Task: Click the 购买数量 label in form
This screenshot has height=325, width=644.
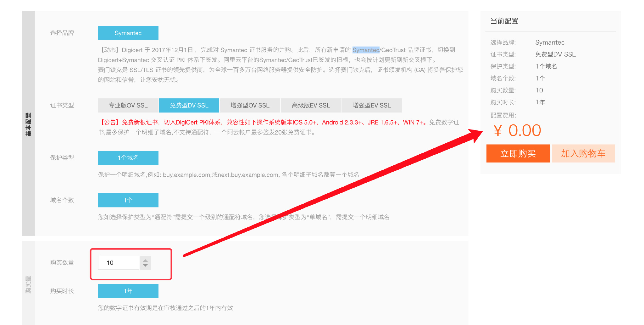Action: 62,262
